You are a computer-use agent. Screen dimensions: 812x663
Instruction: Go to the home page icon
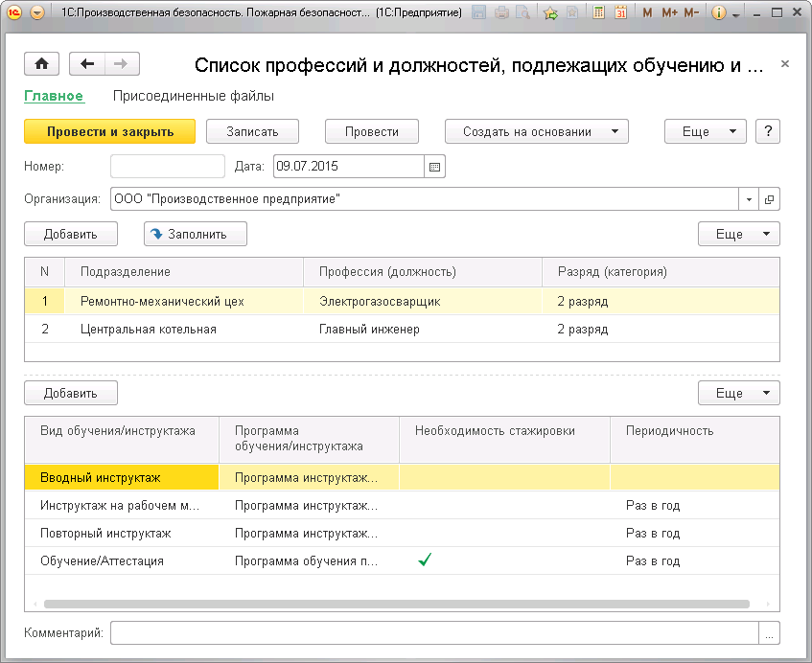[41, 63]
